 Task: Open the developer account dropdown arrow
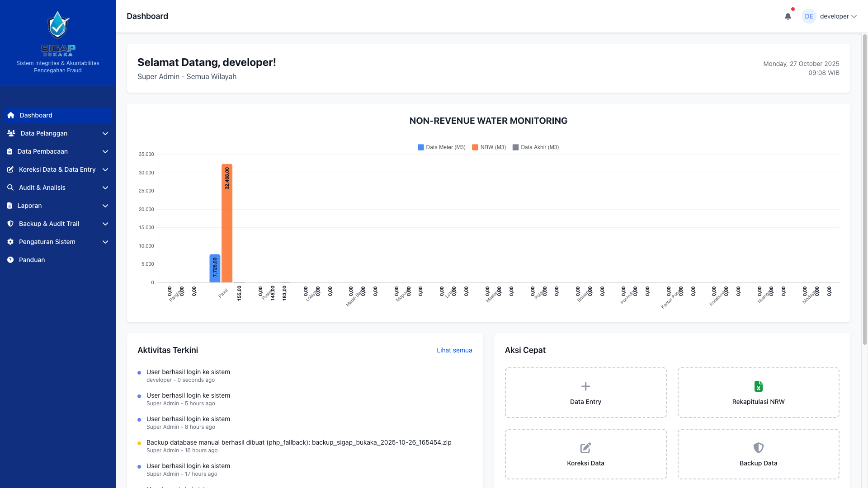[x=854, y=16]
